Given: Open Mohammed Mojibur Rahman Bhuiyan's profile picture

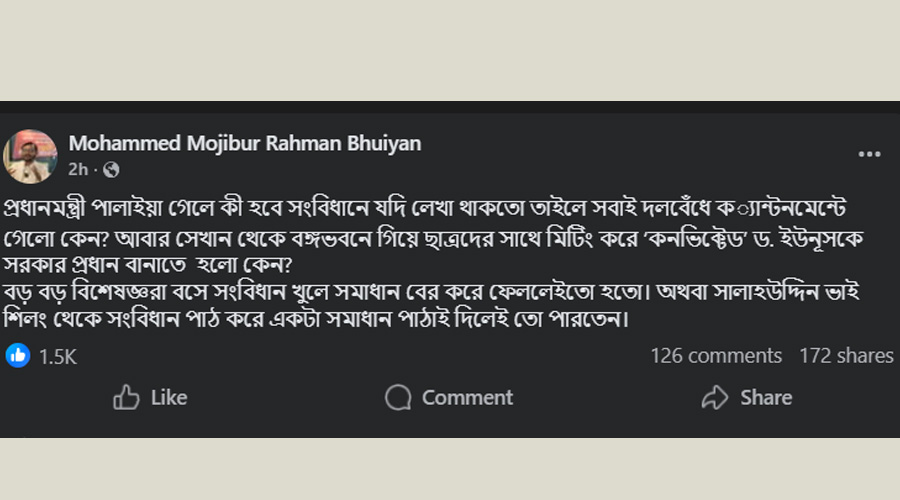Looking at the screenshot, I should pyautogui.click(x=30, y=155).
